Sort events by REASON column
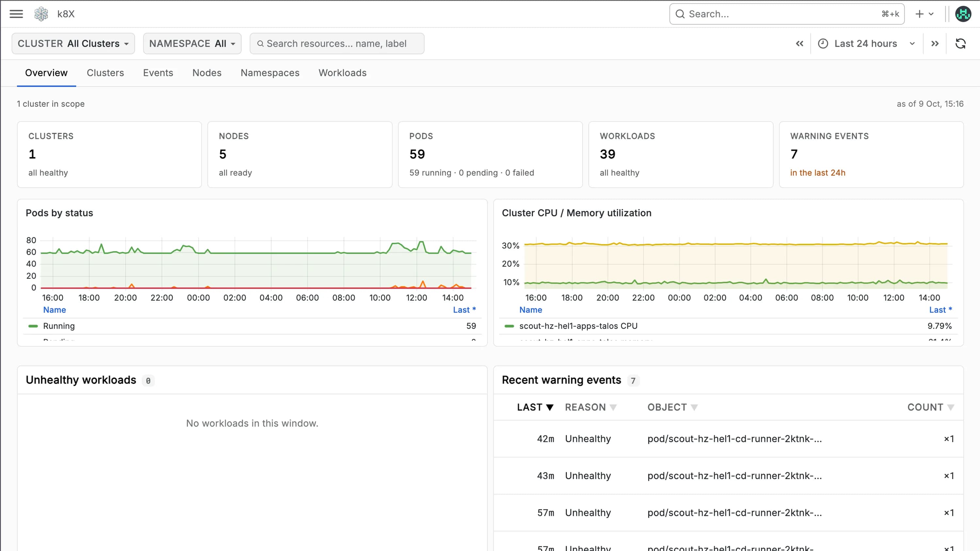The image size is (980, 551). pyautogui.click(x=590, y=407)
